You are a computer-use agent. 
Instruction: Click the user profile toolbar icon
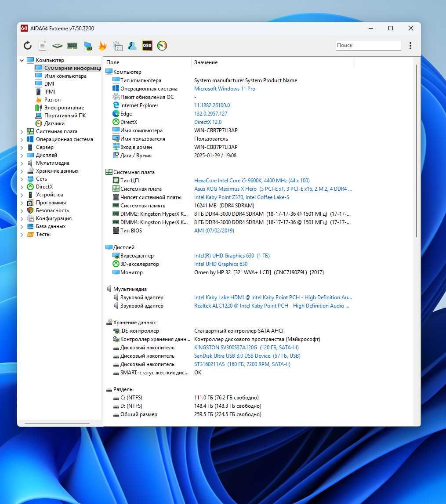[132, 46]
